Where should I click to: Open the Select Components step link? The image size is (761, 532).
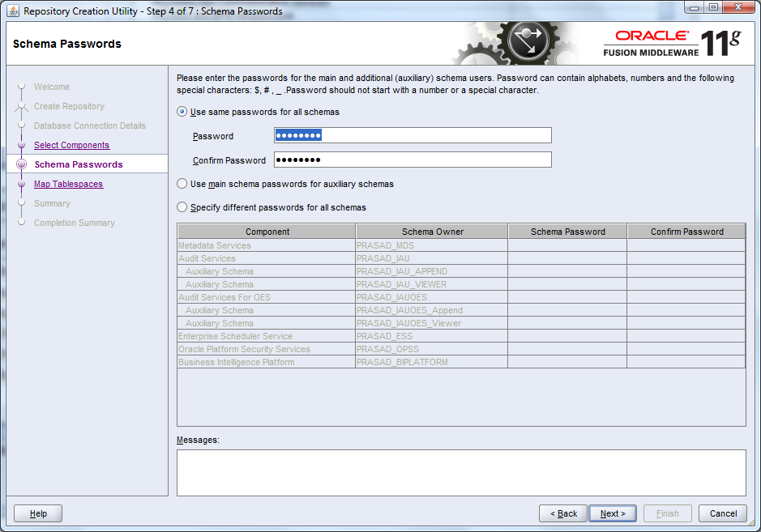[72, 145]
